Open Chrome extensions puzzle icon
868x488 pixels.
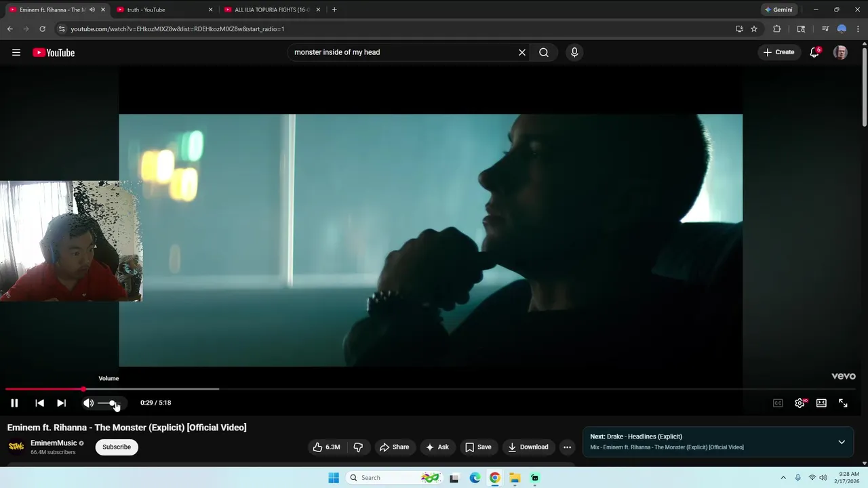[777, 29]
